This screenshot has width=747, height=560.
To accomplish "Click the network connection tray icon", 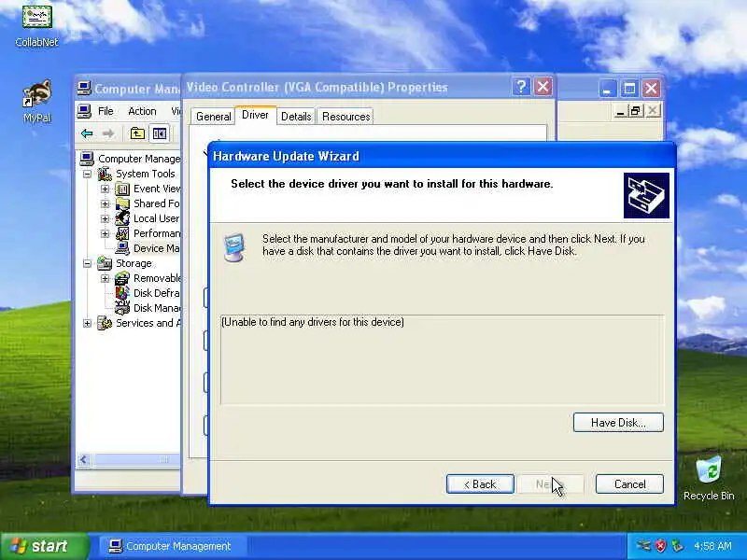I will [643, 546].
